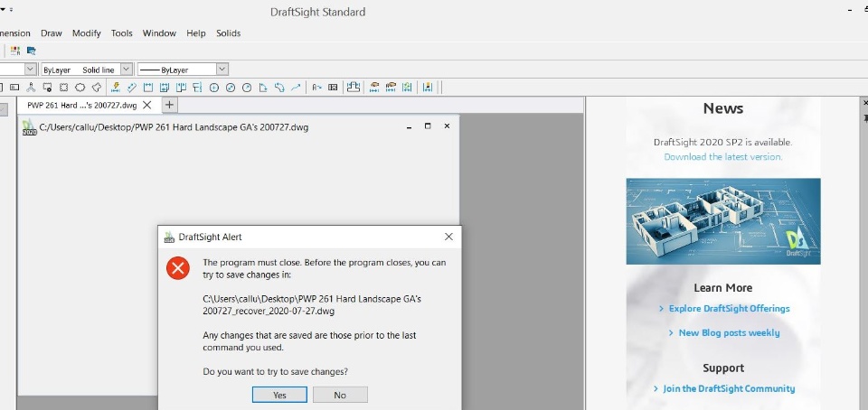Click the branching nodes icon with letter A
The width and height of the screenshot is (868, 410).
tap(31, 88)
